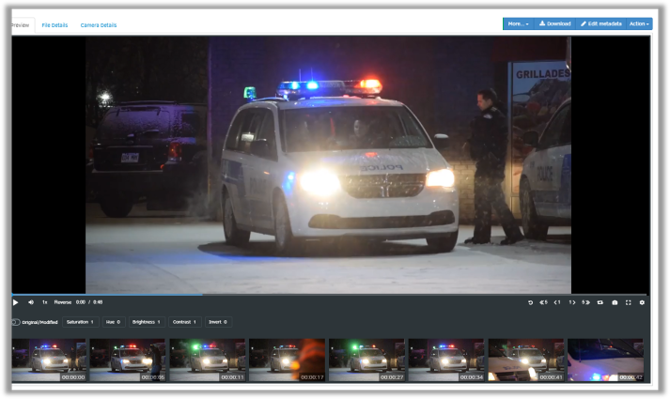670x399 pixels.
Task: Select thumbnail at 00:00:17
Action: [287, 360]
